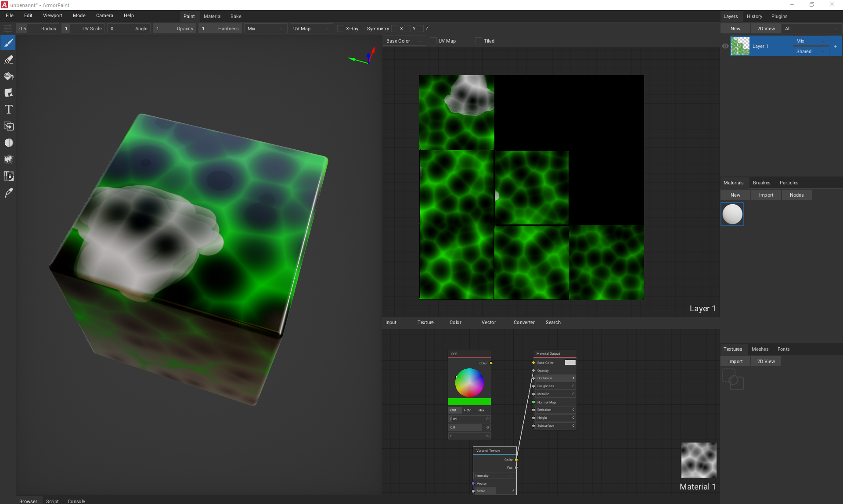This screenshot has width=843, height=504.
Task: Click Import button in Textures panel
Action: point(735,361)
